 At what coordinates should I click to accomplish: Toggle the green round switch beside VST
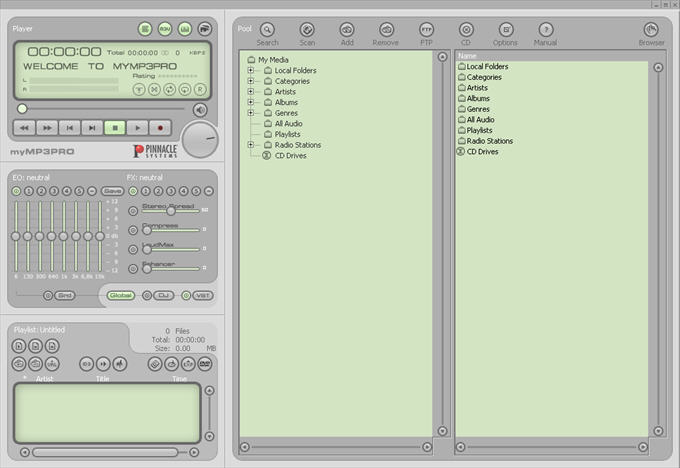tap(186, 295)
